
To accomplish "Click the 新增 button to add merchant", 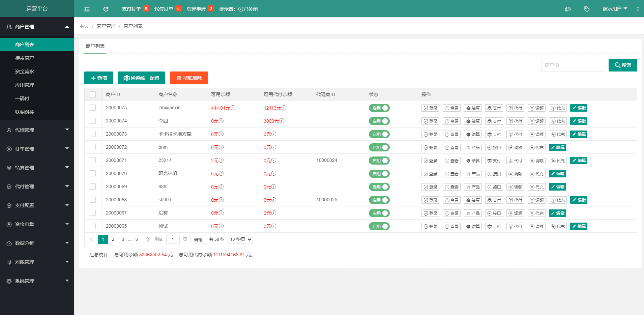I will click(98, 78).
